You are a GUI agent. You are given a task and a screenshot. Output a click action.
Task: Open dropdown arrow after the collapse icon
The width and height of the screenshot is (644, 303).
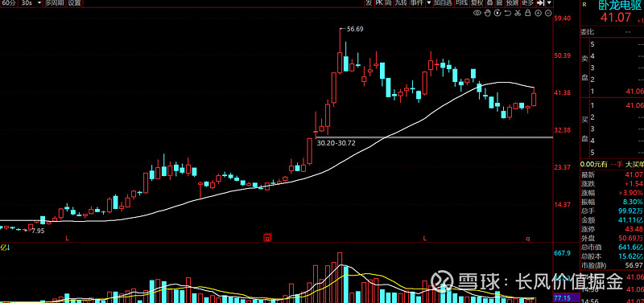click(x=549, y=3)
